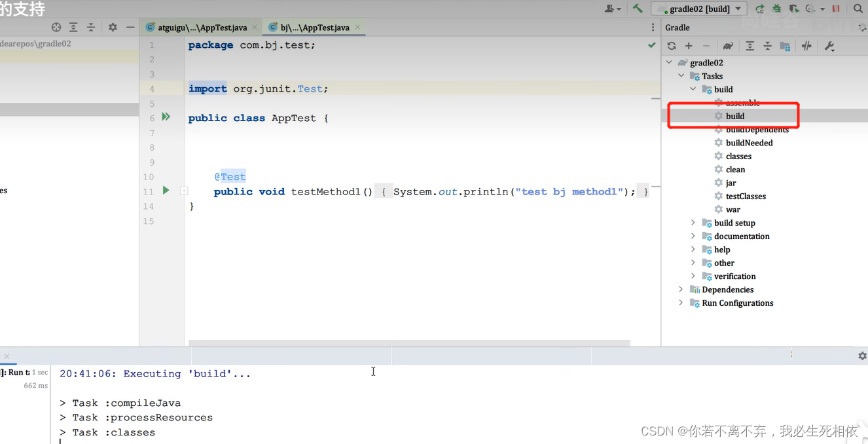Image resolution: width=868 pixels, height=444 pixels.
Task: Collapse the build task folder
Action: (x=693, y=89)
